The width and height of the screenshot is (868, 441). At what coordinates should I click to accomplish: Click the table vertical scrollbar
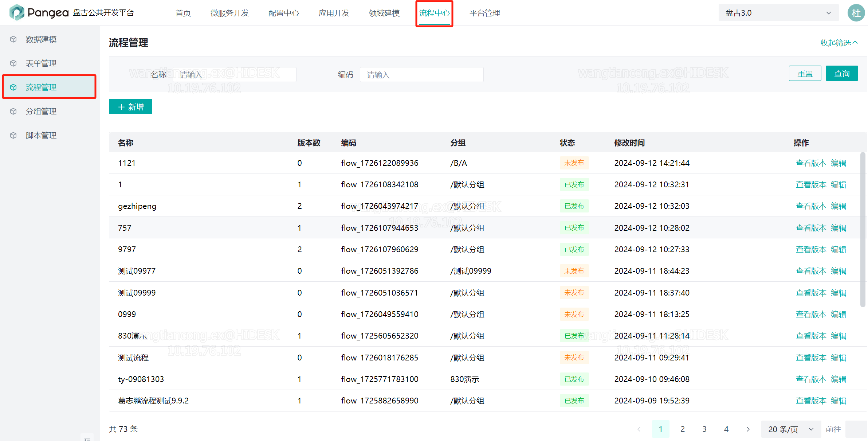(863, 230)
